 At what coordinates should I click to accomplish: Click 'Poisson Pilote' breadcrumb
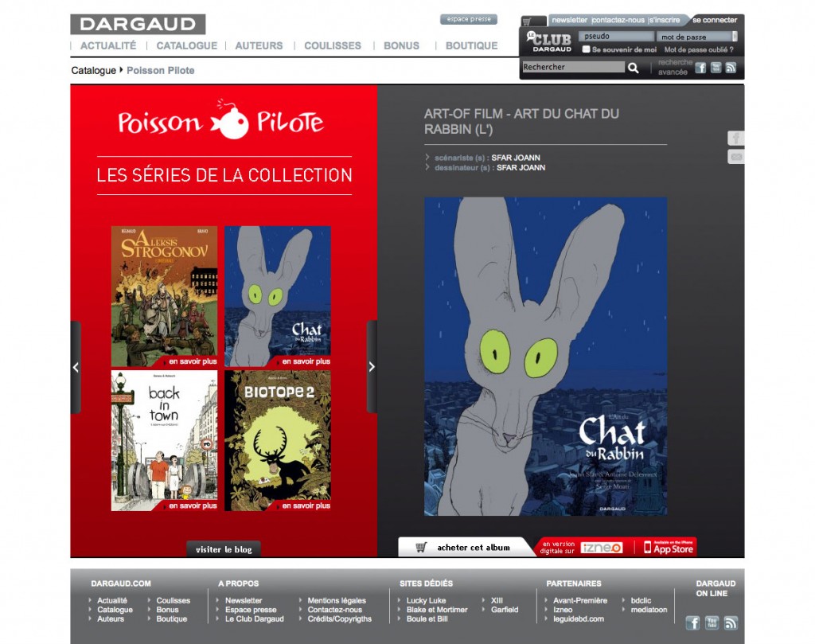pos(161,70)
